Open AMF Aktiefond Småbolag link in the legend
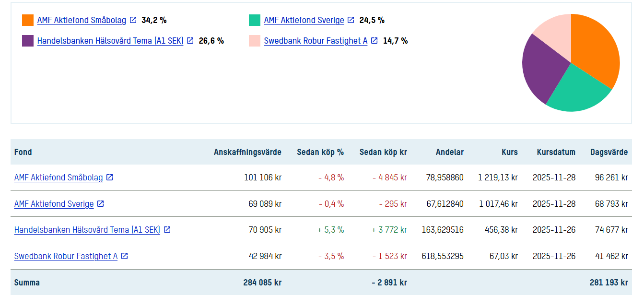This screenshot has height=296, width=644. (x=82, y=20)
